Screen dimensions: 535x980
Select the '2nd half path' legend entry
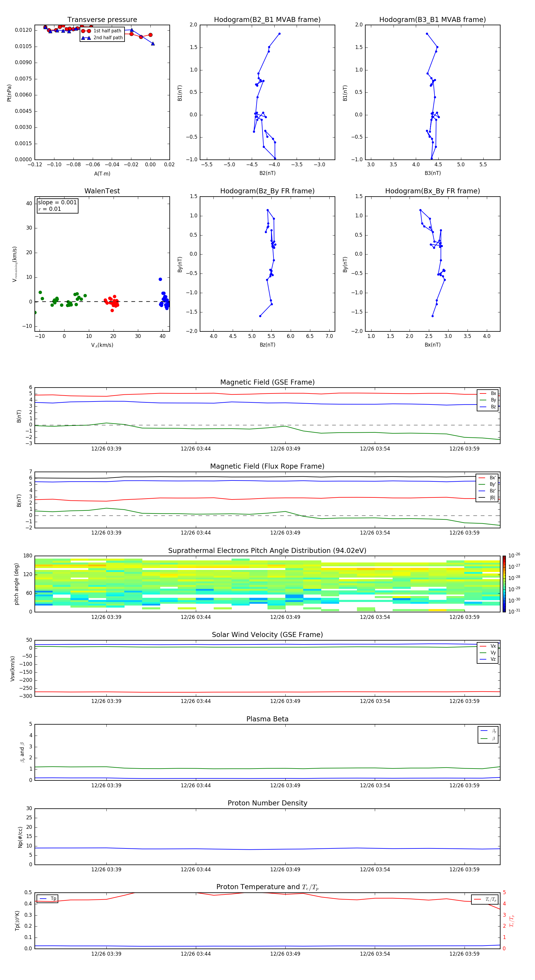102,38
